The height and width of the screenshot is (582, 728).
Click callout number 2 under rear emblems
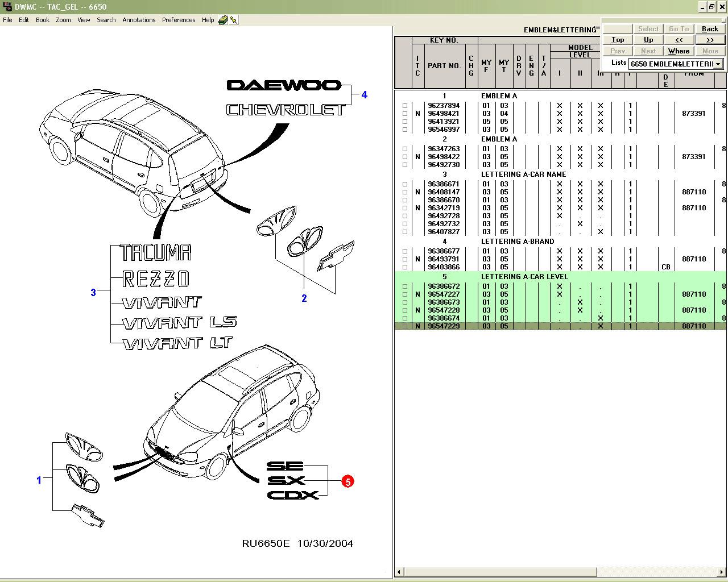[304, 298]
